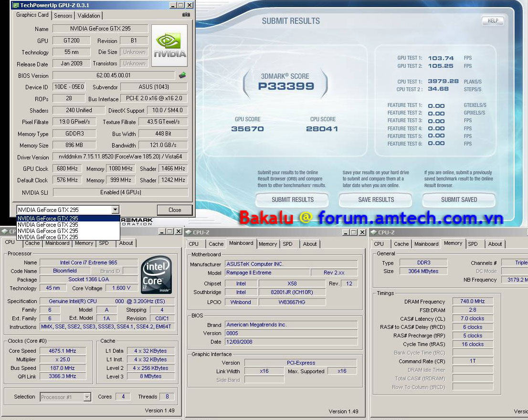Click the motherboard model Rampage II Extreme
Viewport: 528px width, 420px height.
[x=267, y=273]
